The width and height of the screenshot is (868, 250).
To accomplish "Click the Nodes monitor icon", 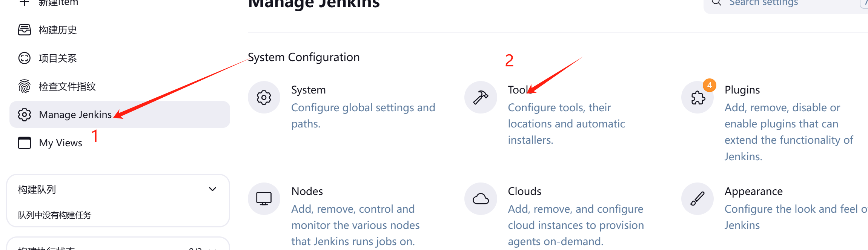I will click(264, 199).
